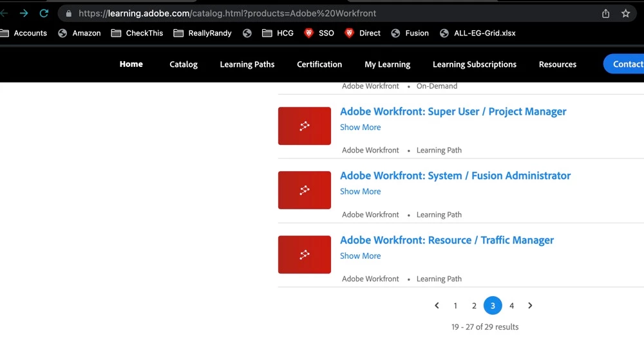Open the Certification nav item
644x338 pixels.
(319, 64)
